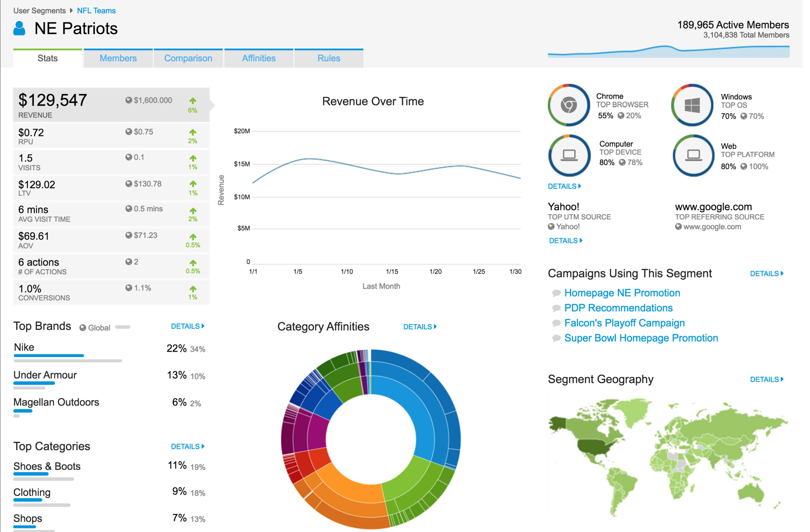
Task: Expand Category Affinities DETAILS
Action: click(x=420, y=326)
